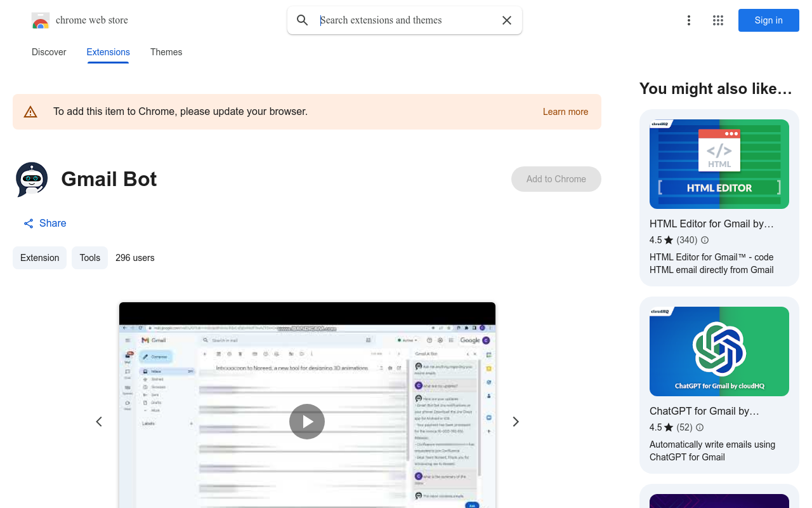Click info icon beside 52 ratings
Viewport: 812px width, 508px height.
coord(700,427)
